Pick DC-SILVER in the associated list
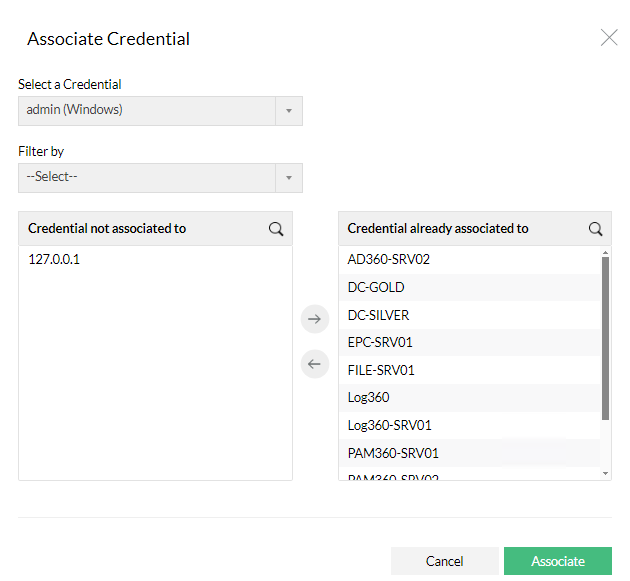630x581 pixels. click(x=378, y=315)
